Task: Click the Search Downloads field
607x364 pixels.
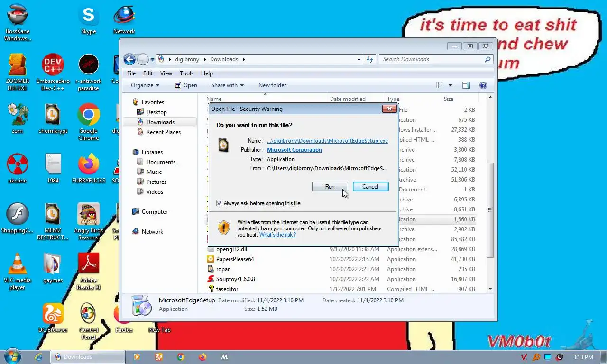Action: pos(436,59)
